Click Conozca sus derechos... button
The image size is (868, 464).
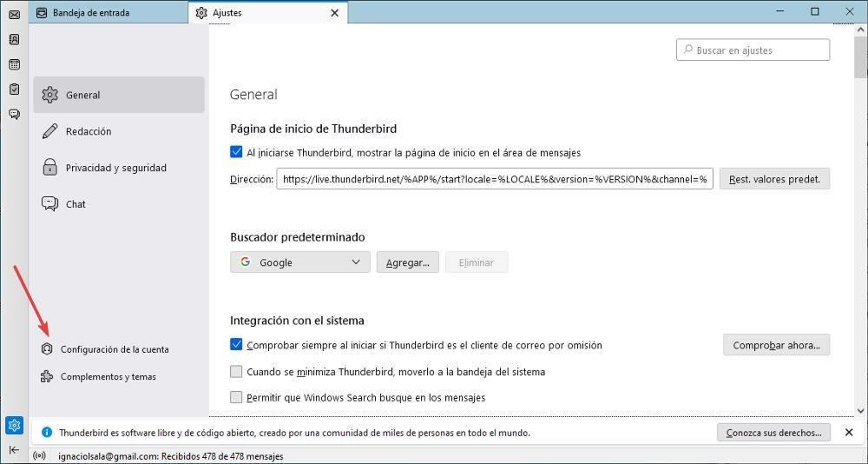tap(773, 433)
